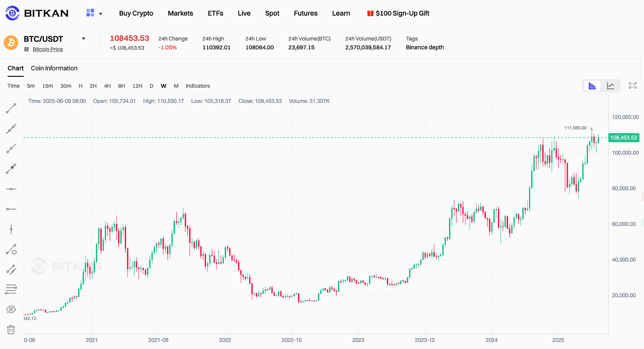This screenshot has height=349, width=644.
Task: Select the arrow line drawing tool
Action: 11,169
